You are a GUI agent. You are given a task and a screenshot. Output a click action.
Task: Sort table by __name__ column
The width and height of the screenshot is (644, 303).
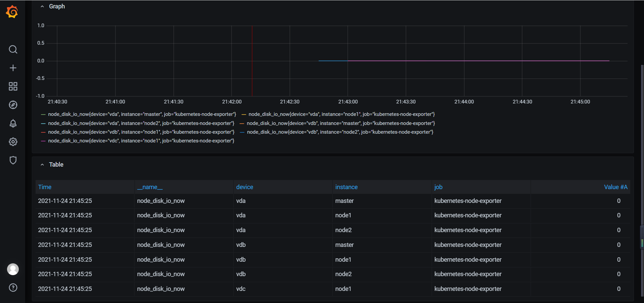(x=150, y=187)
